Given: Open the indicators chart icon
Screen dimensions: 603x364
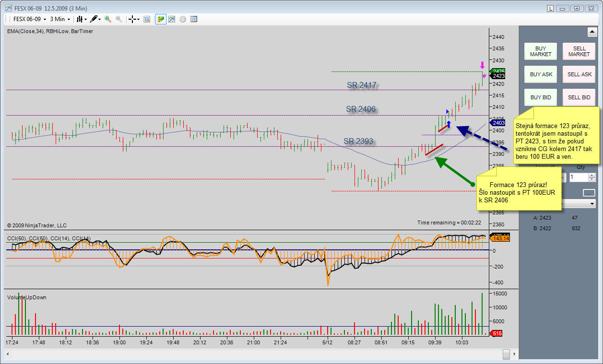Looking at the screenshot, I should pyautogui.click(x=172, y=19).
